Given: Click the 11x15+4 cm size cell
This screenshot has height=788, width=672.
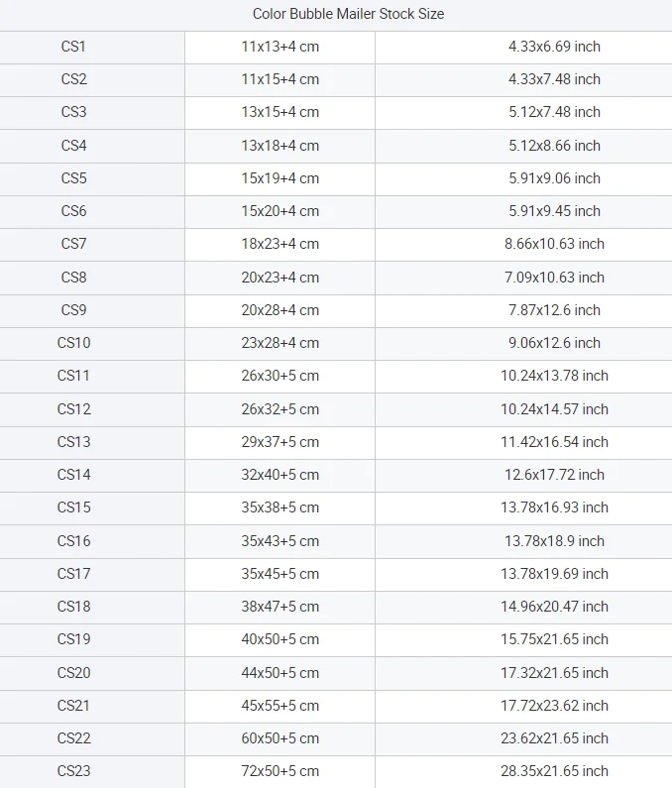Looking at the screenshot, I should [x=280, y=79].
